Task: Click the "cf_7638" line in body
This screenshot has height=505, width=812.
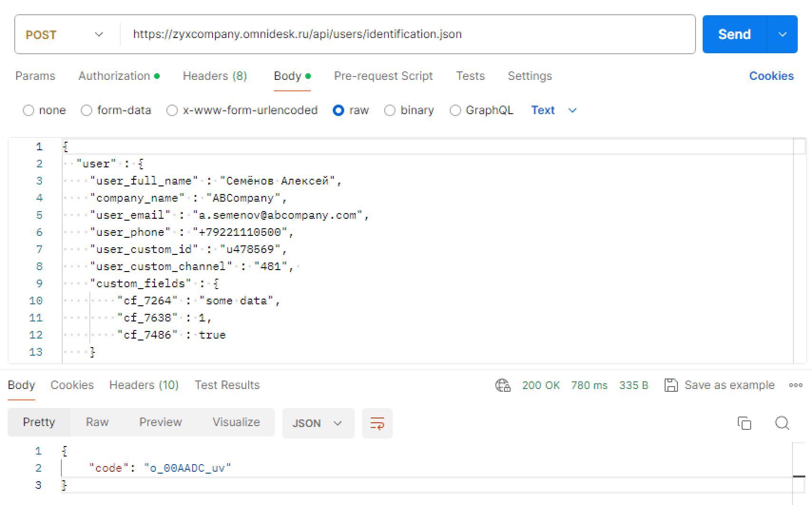Action: point(164,318)
